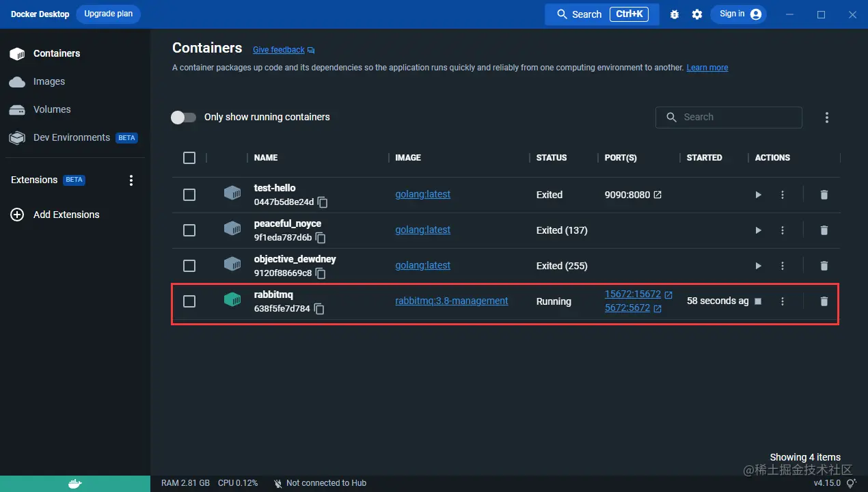
Task: Select the rabbitmq row checkbox
Action: 189,301
